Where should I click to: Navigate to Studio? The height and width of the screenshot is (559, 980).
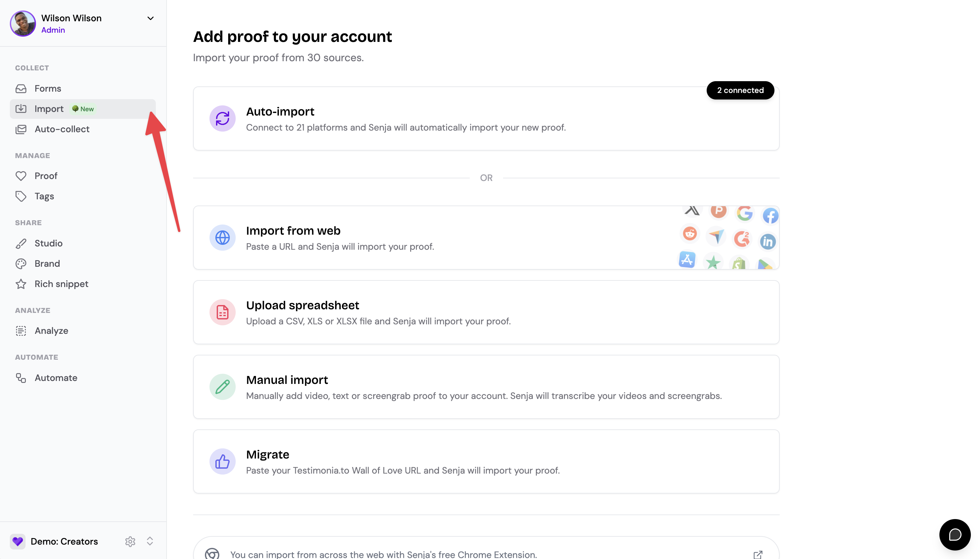82,243
